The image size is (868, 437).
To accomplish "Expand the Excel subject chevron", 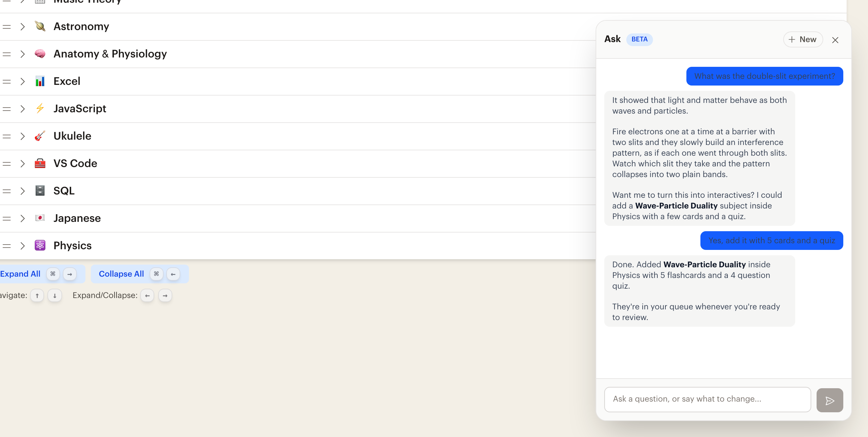I will (x=23, y=81).
